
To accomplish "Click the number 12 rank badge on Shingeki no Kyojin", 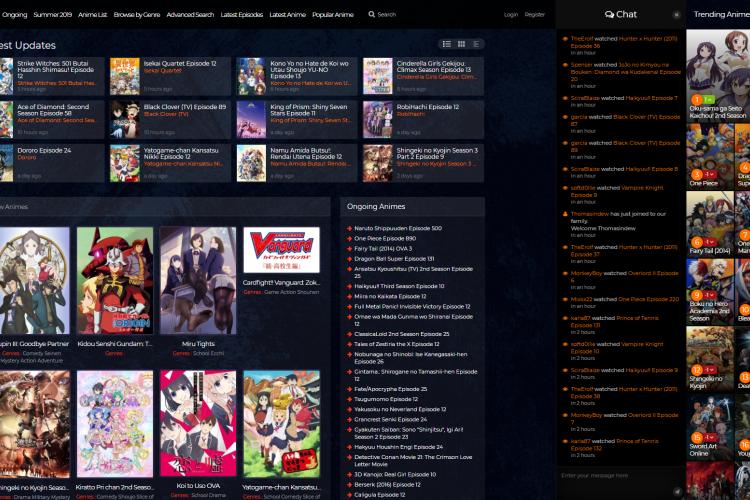I will 696,370.
